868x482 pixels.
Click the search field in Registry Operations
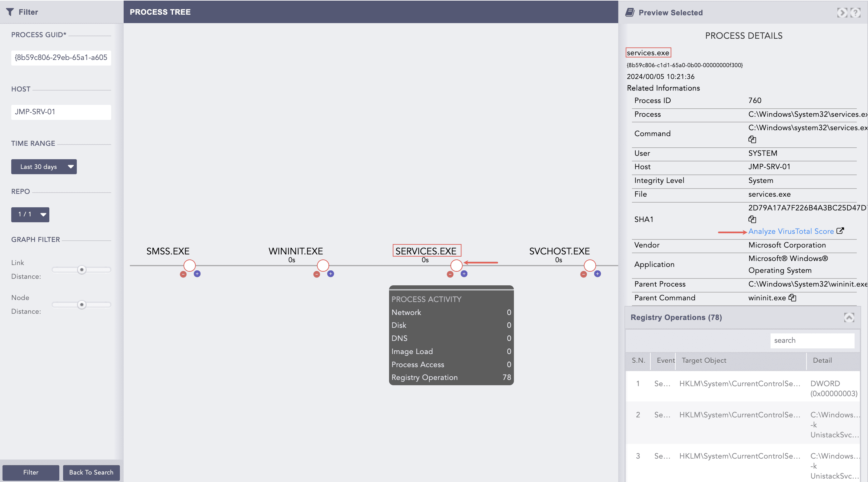(x=812, y=340)
